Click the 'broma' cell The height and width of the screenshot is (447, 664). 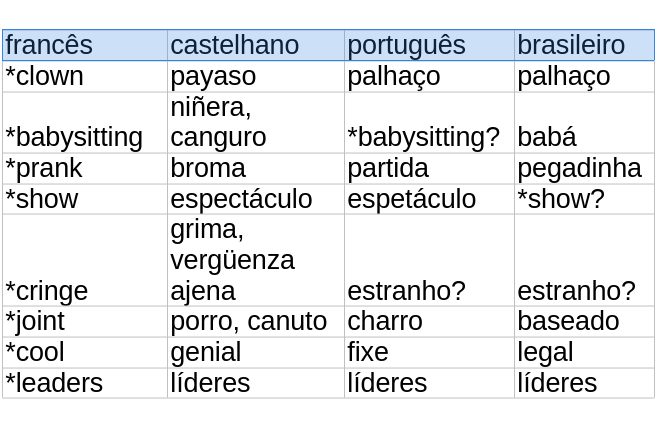(256, 168)
